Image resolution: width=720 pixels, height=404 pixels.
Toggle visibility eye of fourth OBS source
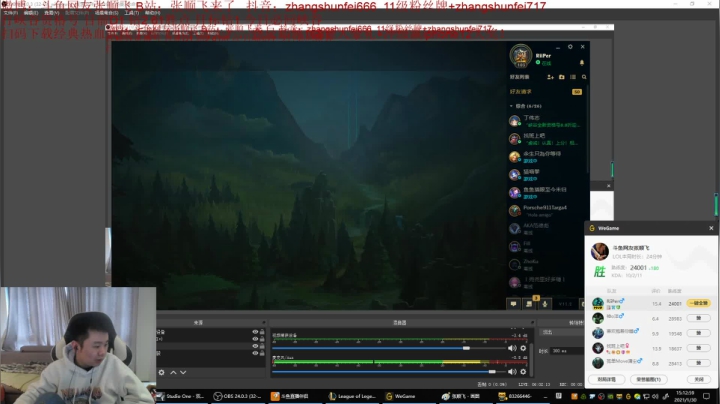click(255, 353)
